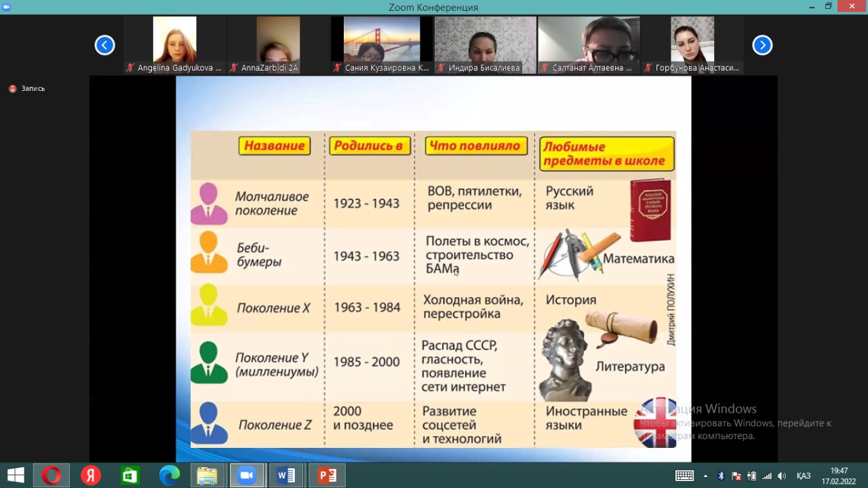Open clock and date flyout
The height and width of the screenshot is (488, 868).
point(839,476)
